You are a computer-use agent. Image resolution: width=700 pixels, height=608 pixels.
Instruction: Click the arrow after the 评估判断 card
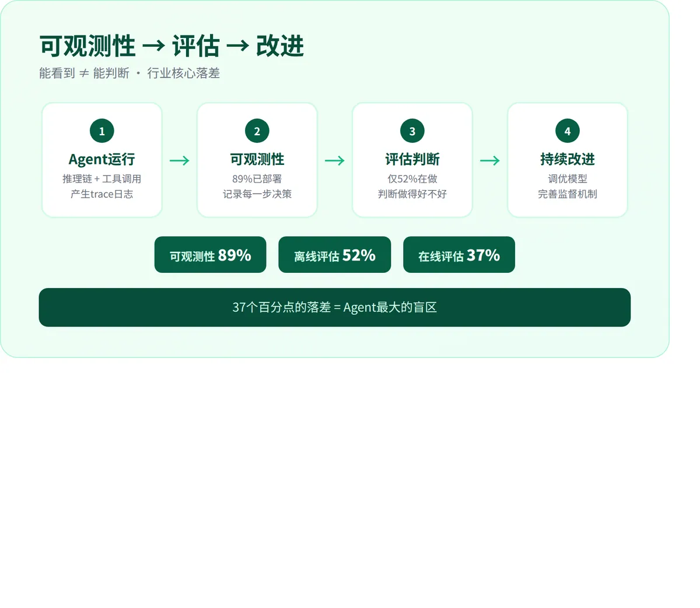coord(490,160)
